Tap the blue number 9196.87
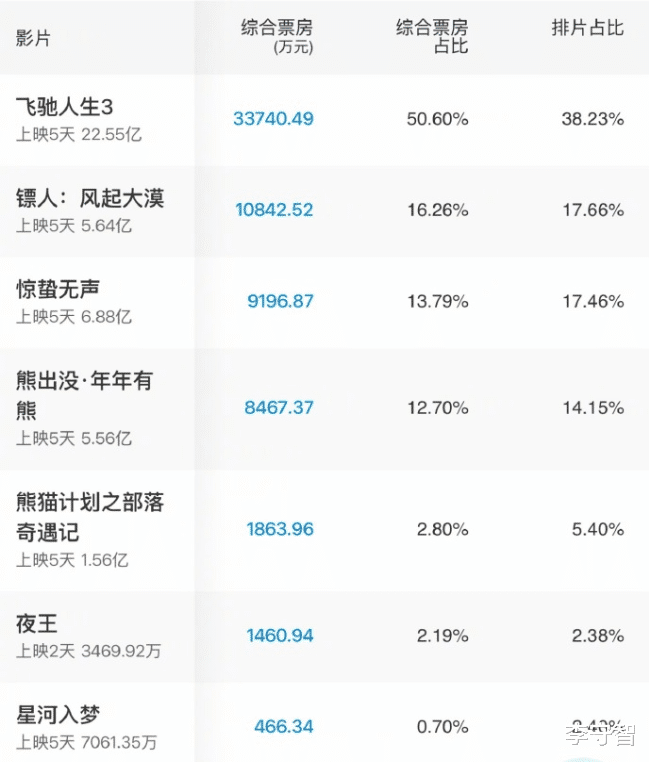The height and width of the screenshot is (762, 649). pos(280,301)
